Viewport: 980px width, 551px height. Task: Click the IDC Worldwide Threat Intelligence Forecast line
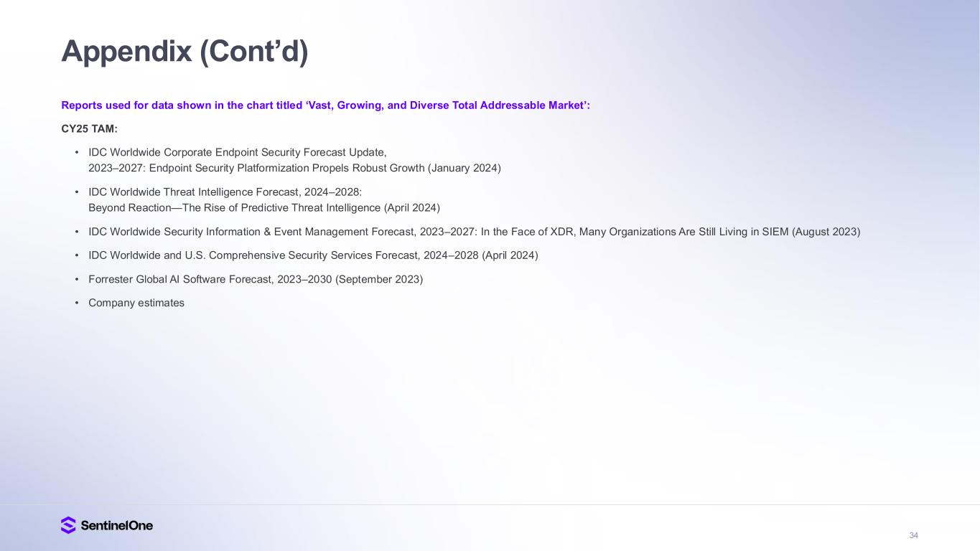click(225, 192)
